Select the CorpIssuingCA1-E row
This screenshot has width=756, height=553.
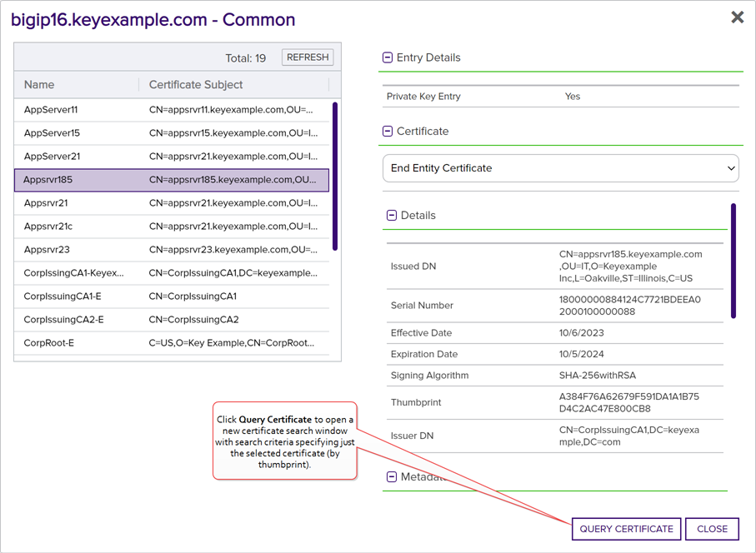(172, 296)
